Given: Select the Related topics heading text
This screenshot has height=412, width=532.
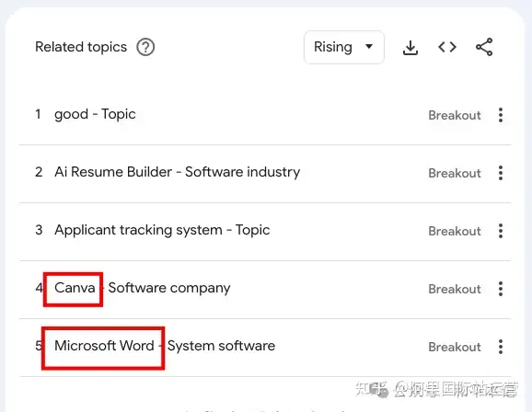Looking at the screenshot, I should pos(81,47).
